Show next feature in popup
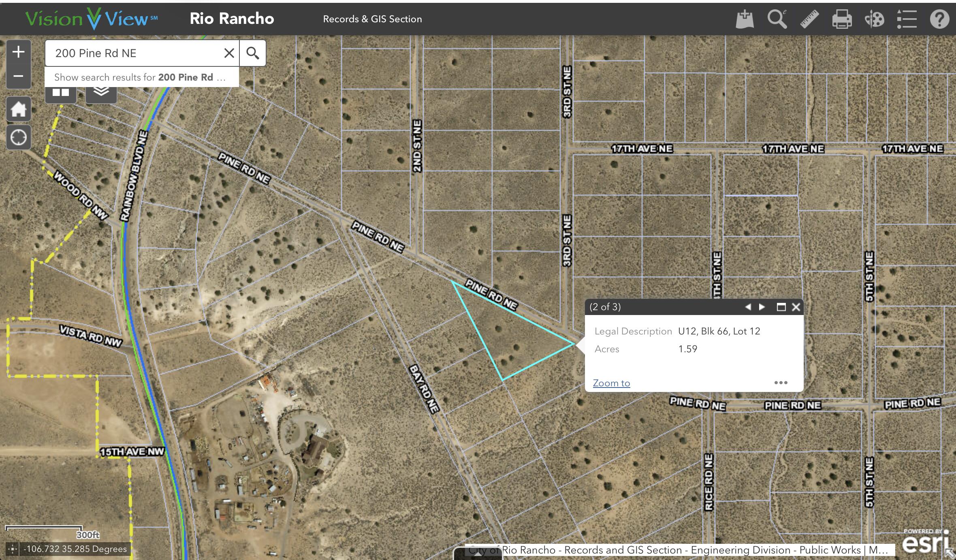This screenshot has height=560, width=956. tap(762, 307)
